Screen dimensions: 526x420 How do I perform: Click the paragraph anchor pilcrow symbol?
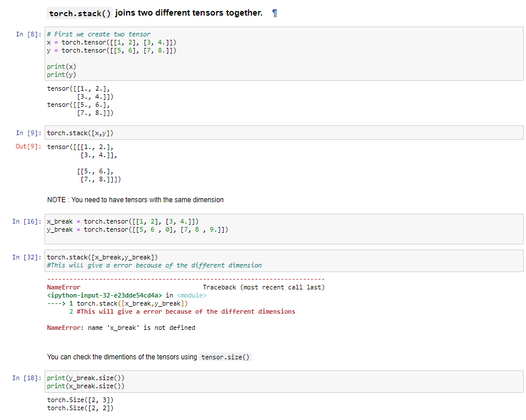tap(275, 13)
